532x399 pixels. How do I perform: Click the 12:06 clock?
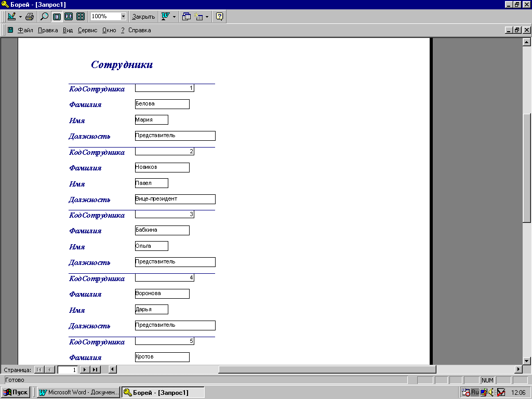[518, 392]
